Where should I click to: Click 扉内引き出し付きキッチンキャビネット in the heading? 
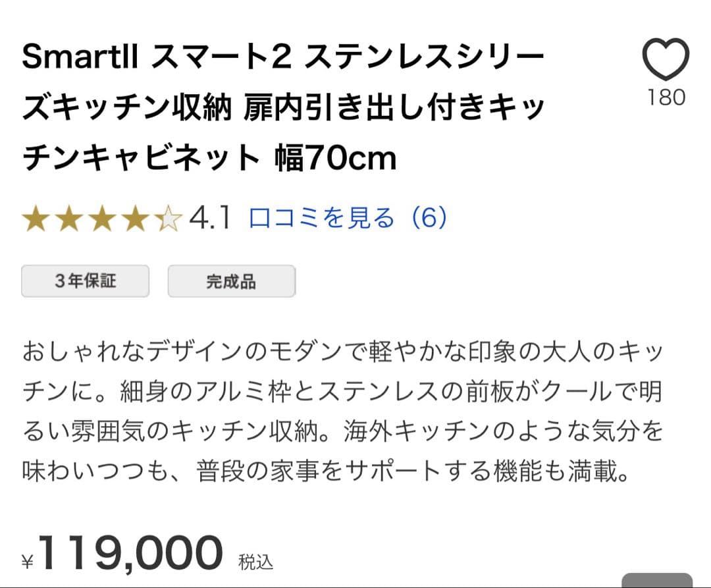pos(395,109)
